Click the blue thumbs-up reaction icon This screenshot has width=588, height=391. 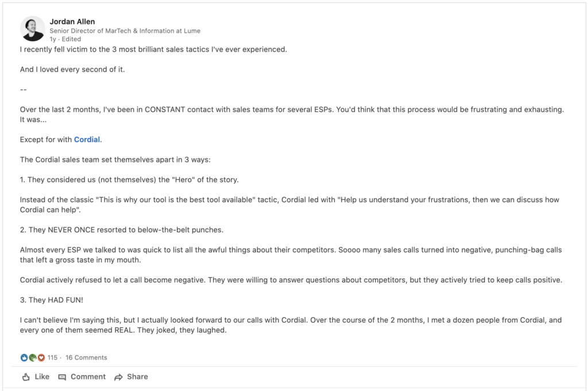[24, 358]
